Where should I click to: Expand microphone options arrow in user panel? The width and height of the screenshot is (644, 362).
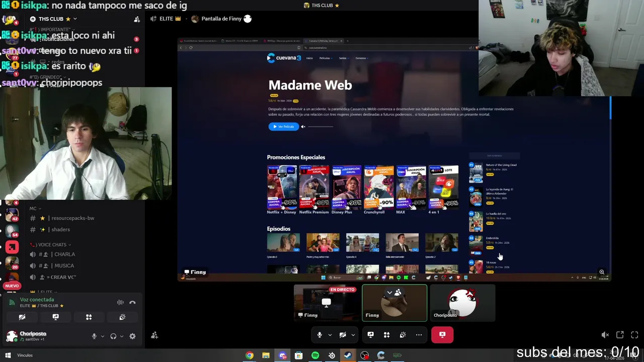(103, 336)
